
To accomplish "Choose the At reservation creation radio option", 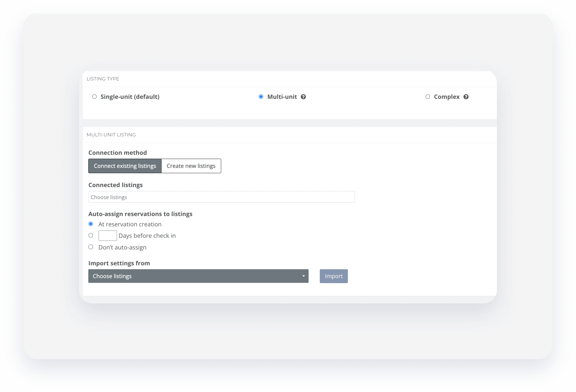I will coord(91,224).
